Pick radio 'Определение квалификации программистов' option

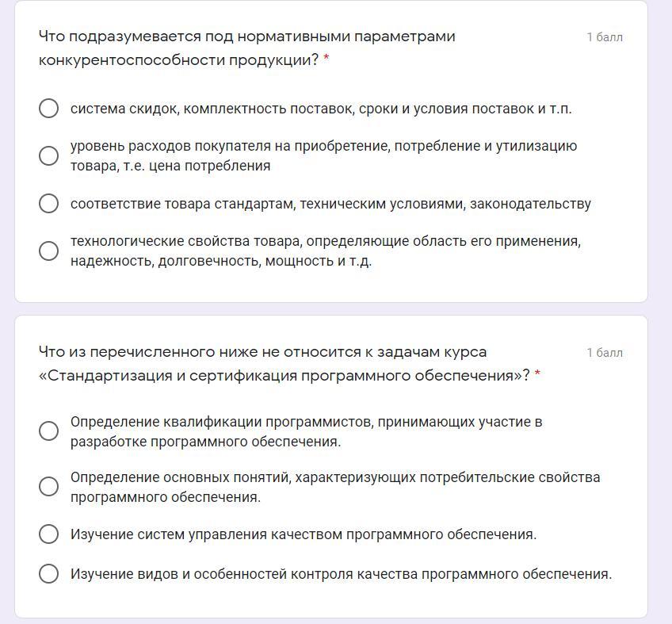click(x=48, y=431)
